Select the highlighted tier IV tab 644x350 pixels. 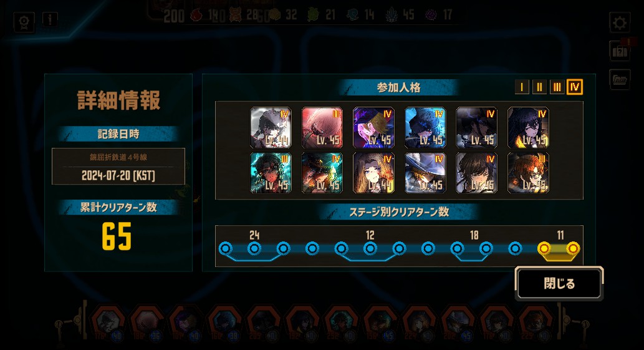coord(575,87)
